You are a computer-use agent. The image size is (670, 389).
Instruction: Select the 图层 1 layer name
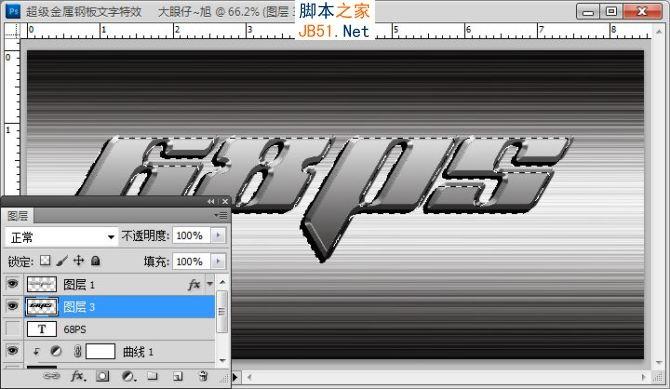click(x=79, y=285)
